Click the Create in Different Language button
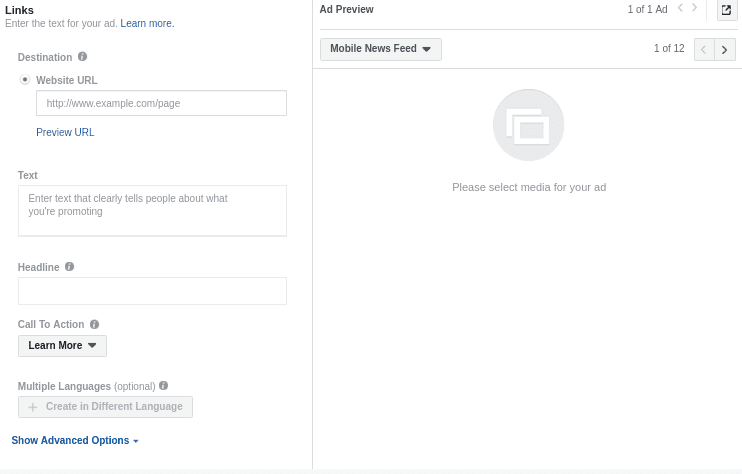Image resolution: width=742 pixels, height=474 pixels. click(106, 407)
